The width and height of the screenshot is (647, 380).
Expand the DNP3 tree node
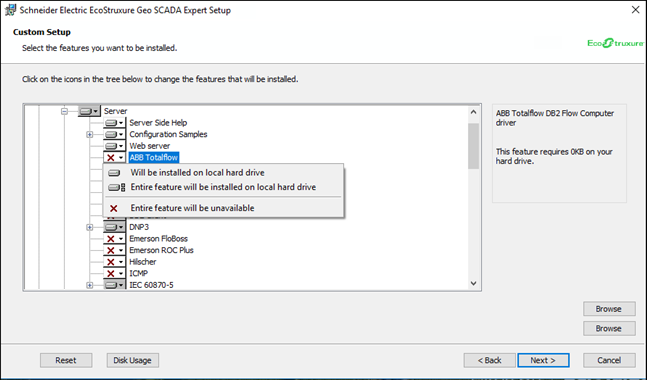(x=90, y=227)
